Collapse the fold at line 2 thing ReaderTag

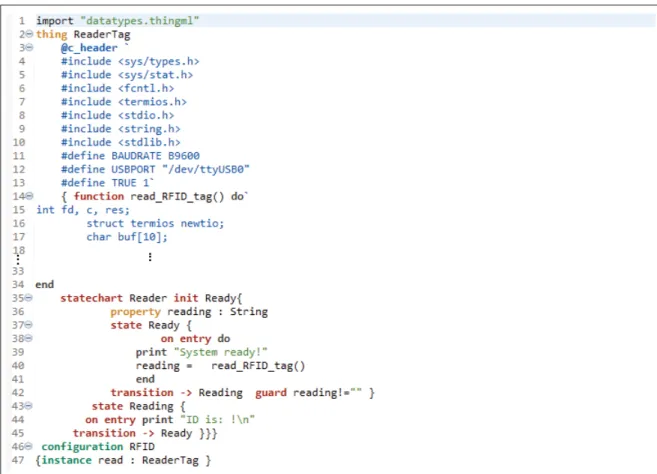(29, 34)
